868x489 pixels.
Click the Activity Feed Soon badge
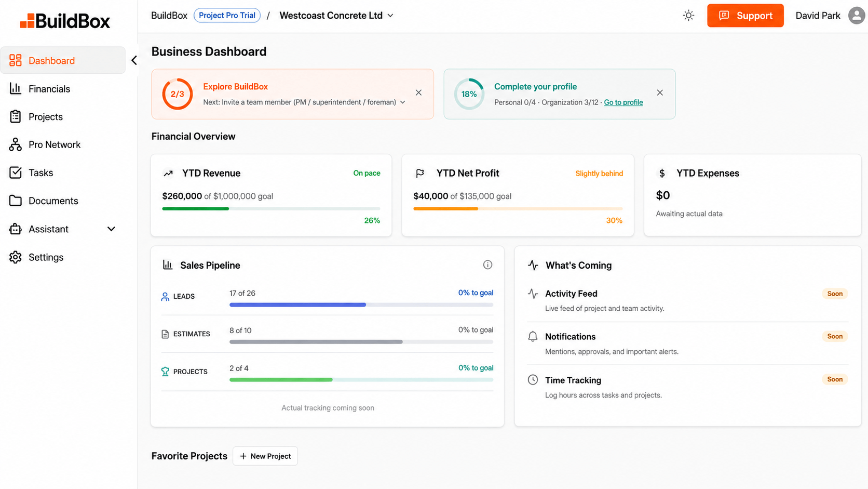click(x=835, y=294)
